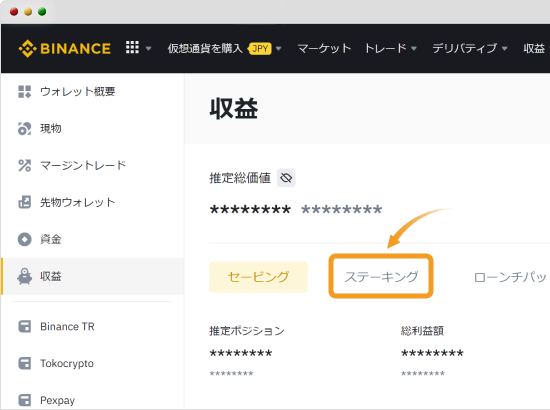Click the 収益 piggy bank icon
Image resolution: width=550 pixels, height=410 pixels.
(x=25, y=276)
